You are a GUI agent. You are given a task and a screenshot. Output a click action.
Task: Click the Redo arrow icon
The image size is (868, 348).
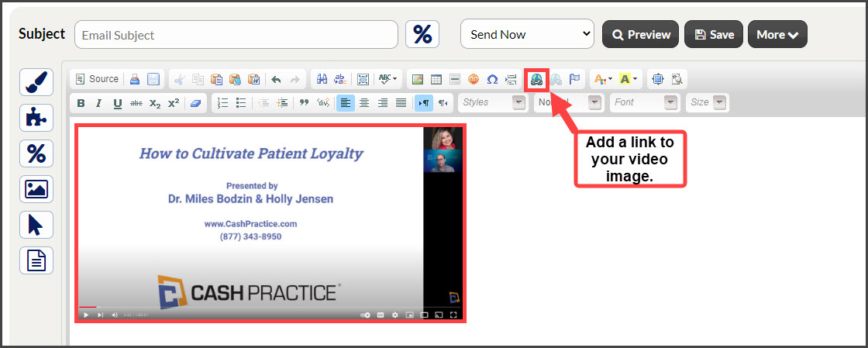point(295,79)
